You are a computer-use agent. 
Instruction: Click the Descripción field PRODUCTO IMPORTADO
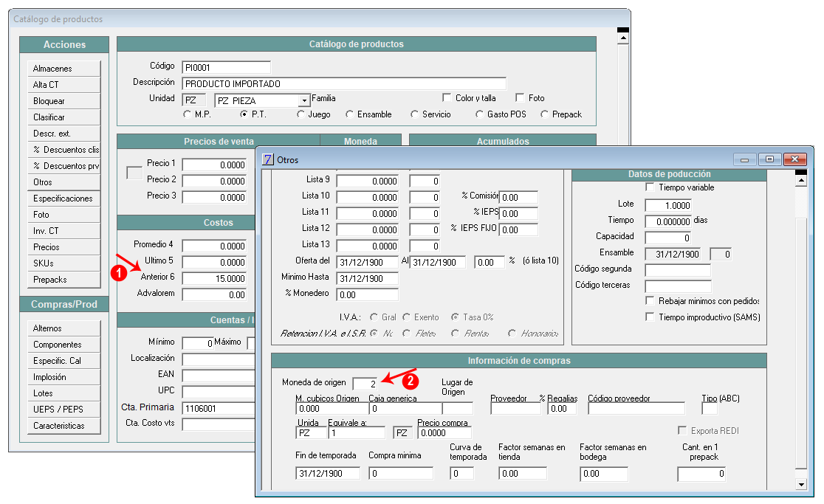pyautogui.click(x=343, y=83)
